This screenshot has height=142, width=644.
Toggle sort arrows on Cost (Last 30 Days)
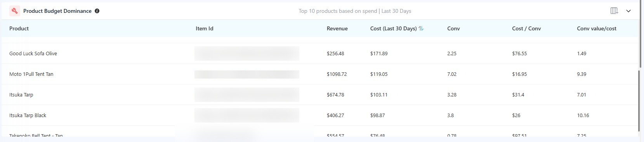tap(421, 28)
